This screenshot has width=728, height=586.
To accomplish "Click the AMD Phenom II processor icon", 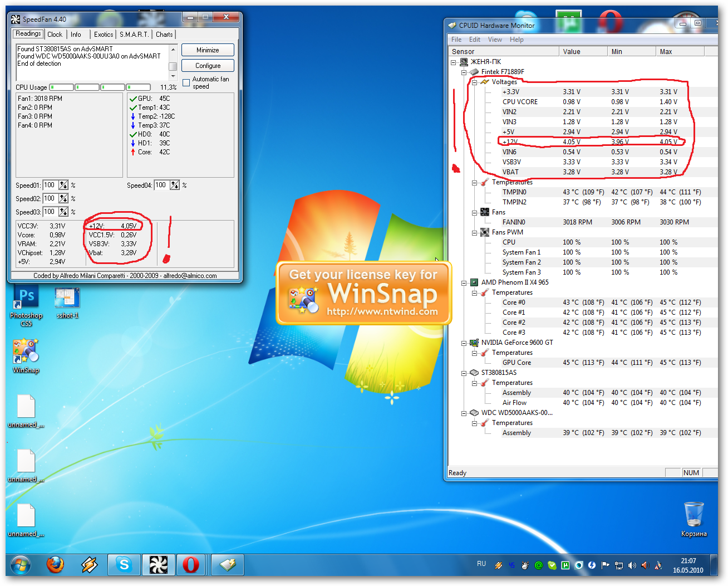I will [474, 282].
